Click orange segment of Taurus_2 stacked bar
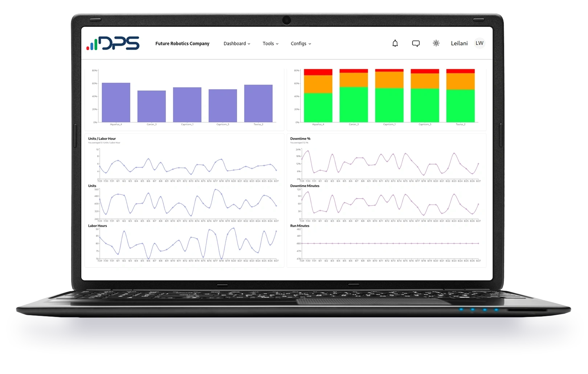The width and height of the screenshot is (588, 374). click(x=460, y=82)
